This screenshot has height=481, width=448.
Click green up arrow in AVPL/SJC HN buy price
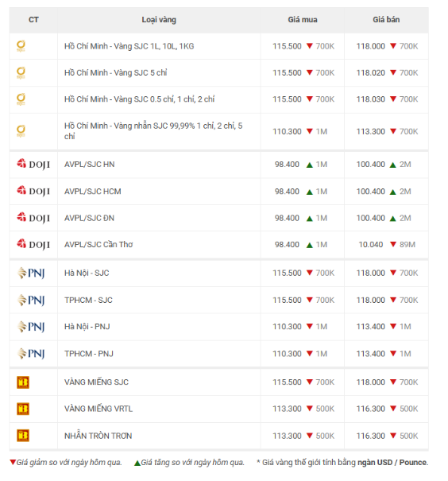pos(310,165)
